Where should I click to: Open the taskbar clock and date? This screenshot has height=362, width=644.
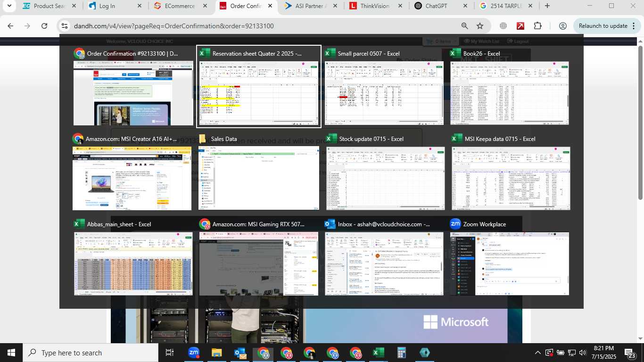[x=603, y=353]
